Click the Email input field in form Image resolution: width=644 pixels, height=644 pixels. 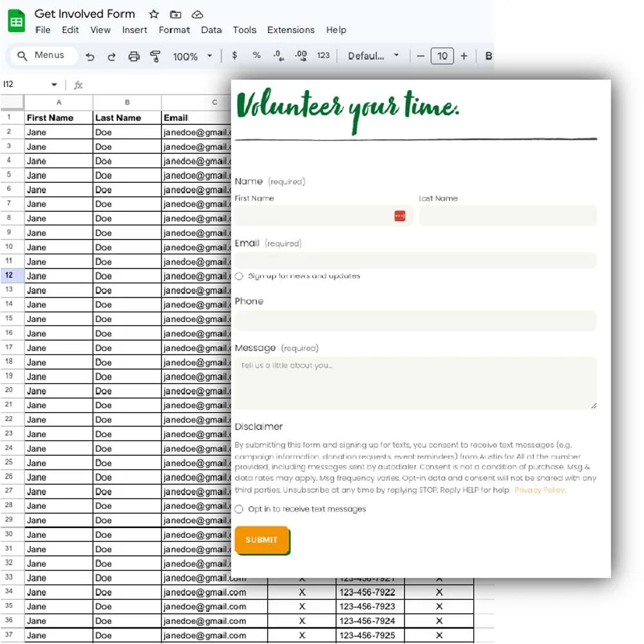[415, 260]
